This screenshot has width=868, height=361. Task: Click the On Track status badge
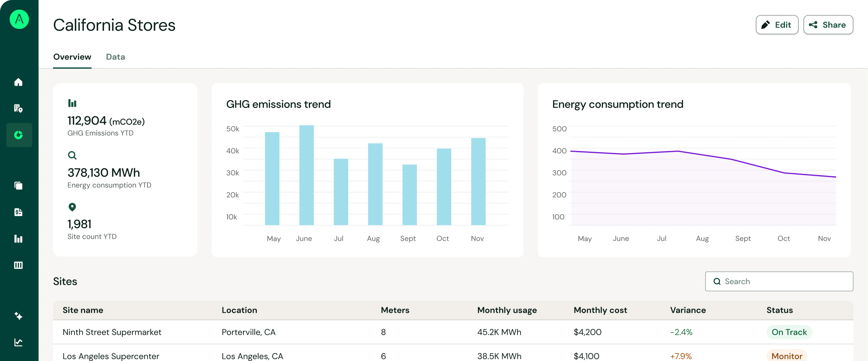point(789,332)
